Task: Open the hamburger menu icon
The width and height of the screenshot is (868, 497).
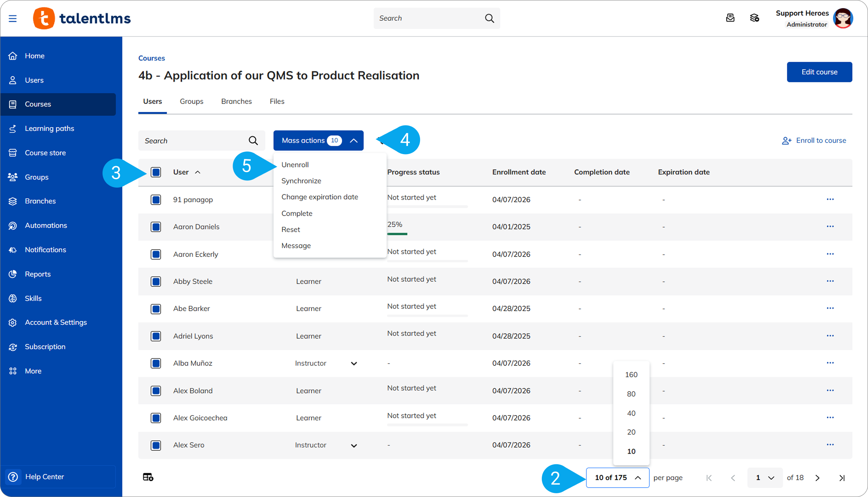Action: pyautogui.click(x=12, y=18)
